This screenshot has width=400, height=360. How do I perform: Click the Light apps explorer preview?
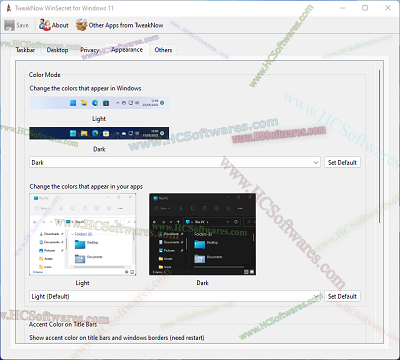click(83, 234)
